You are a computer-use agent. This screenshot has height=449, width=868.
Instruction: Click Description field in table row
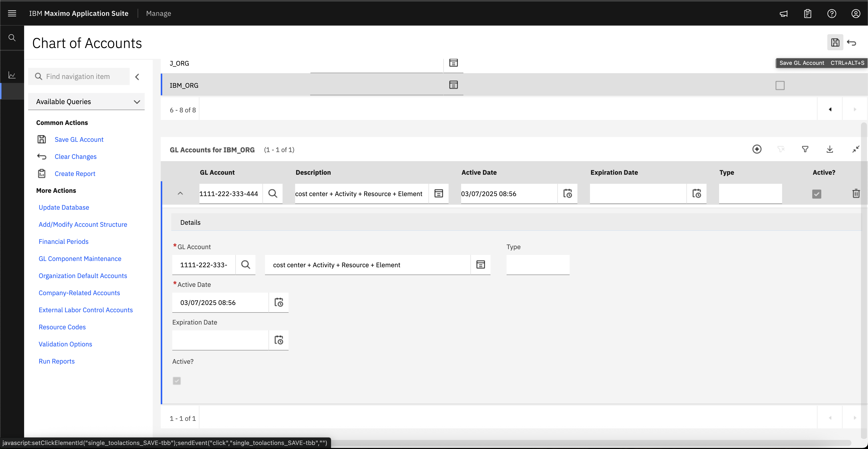pyautogui.click(x=362, y=194)
